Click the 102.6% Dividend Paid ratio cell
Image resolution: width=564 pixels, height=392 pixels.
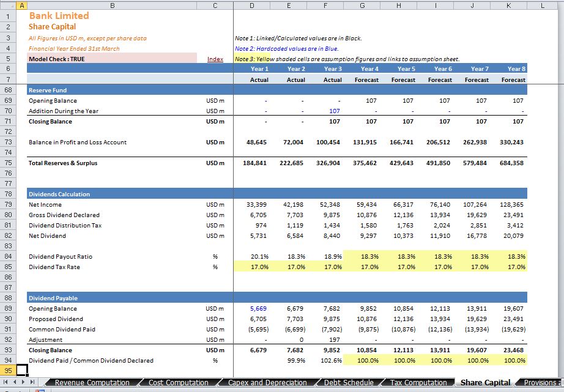pyautogui.click(x=332, y=360)
